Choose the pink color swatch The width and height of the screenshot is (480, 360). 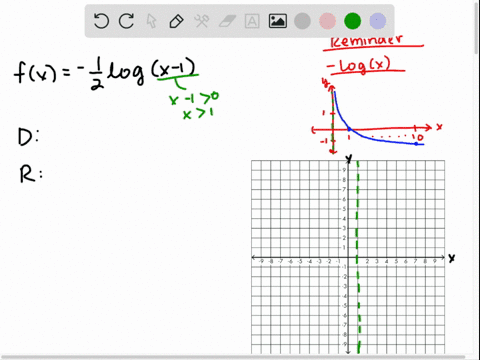click(x=328, y=21)
